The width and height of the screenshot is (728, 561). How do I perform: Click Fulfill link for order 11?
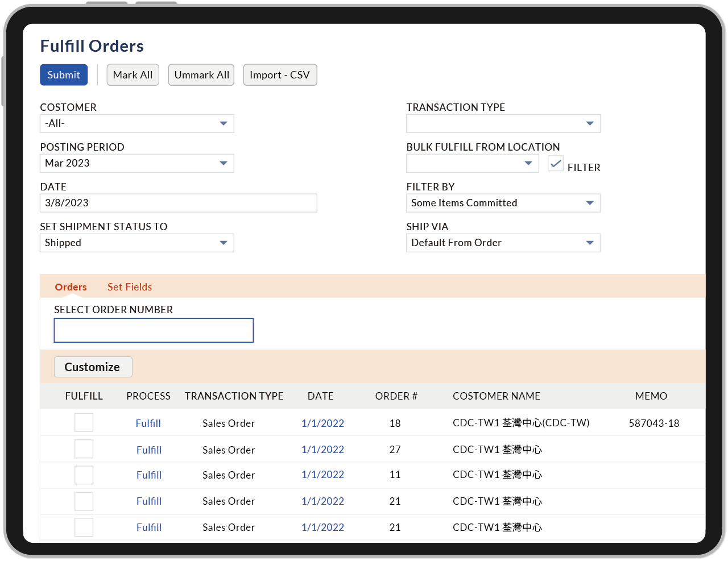pyautogui.click(x=148, y=475)
